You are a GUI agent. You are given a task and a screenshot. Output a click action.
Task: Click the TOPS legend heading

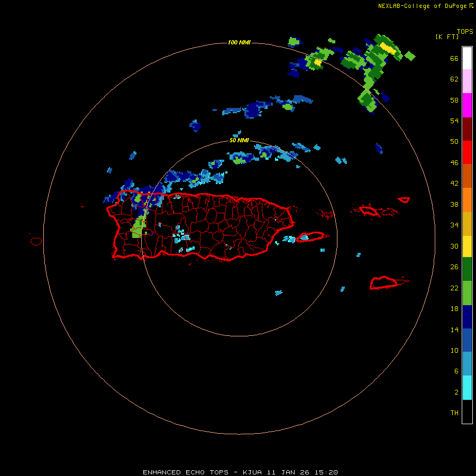(465, 32)
